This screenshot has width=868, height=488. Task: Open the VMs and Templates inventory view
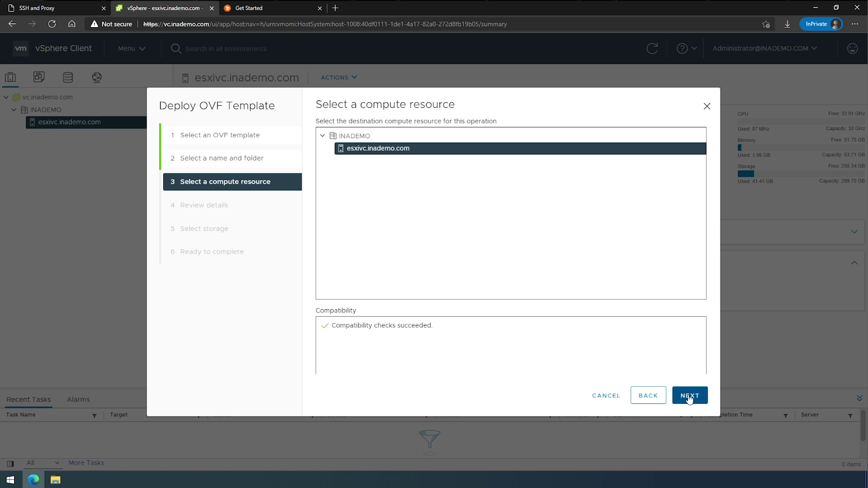39,77
